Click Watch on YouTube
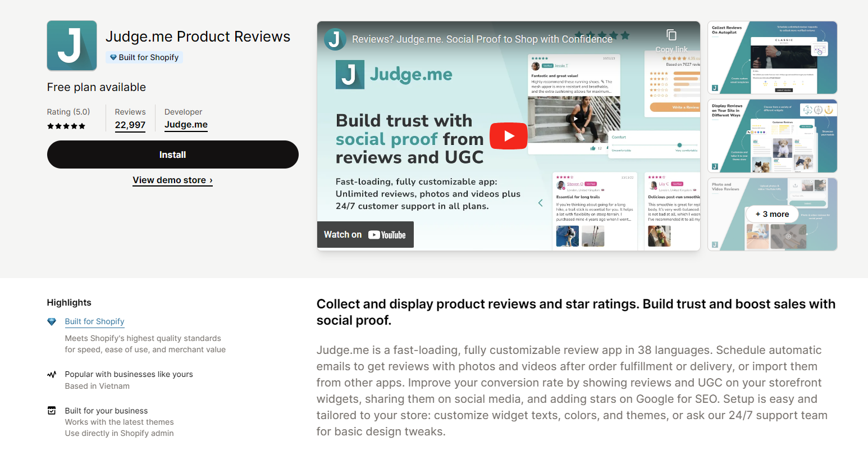 pyautogui.click(x=365, y=235)
